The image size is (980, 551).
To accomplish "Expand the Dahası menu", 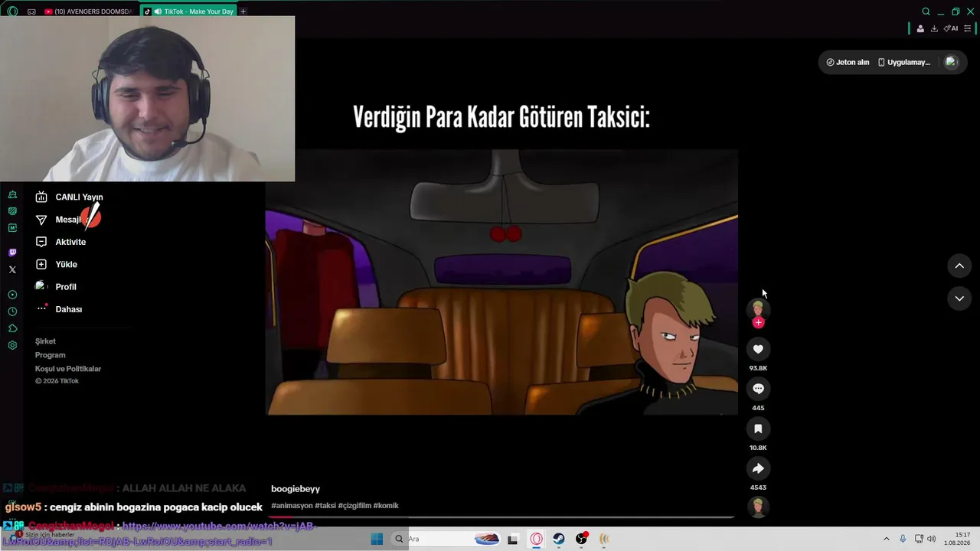I will [x=59, y=309].
